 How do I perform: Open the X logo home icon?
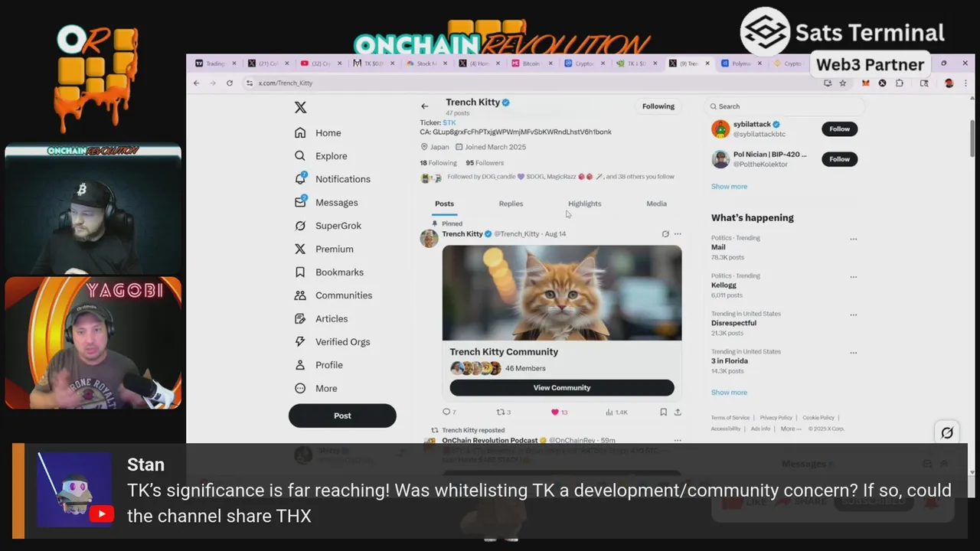pyautogui.click(x=301, y=108)
